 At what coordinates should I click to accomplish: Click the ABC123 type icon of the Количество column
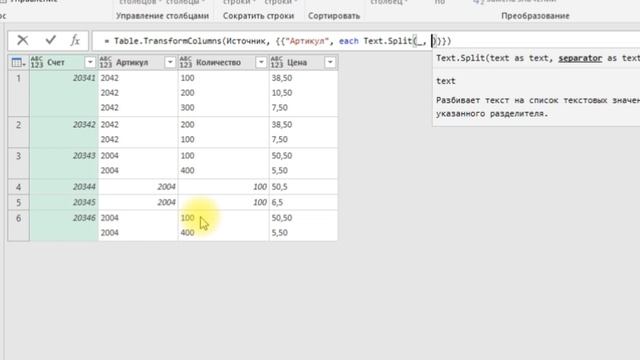coord(185,62)
